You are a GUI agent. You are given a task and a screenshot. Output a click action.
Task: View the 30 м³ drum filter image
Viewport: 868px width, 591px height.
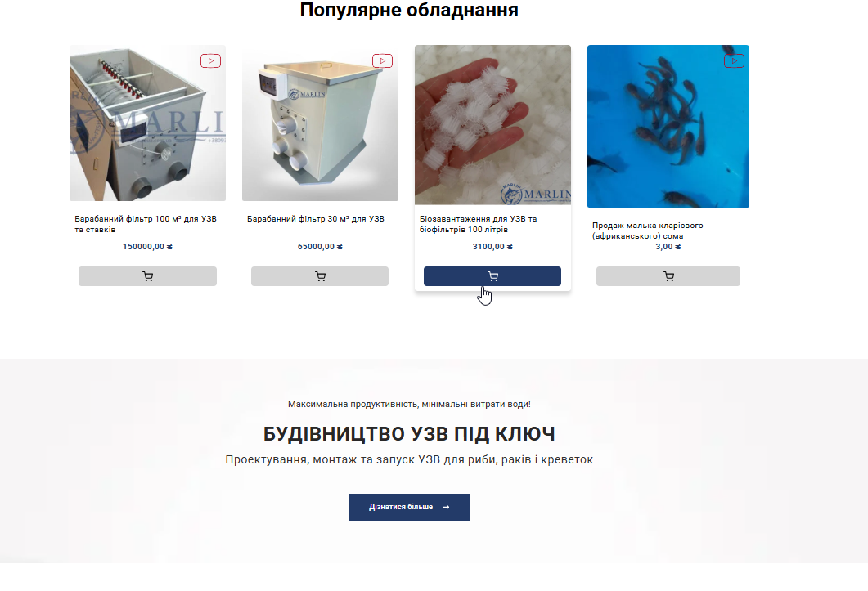(320, 123)
